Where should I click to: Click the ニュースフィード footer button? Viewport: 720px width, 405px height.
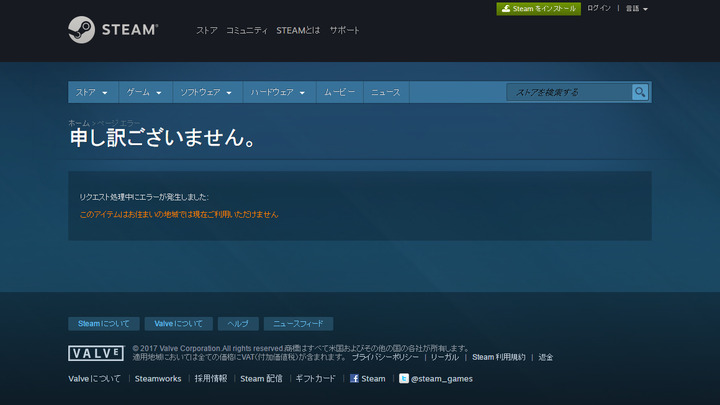[298, 324]
